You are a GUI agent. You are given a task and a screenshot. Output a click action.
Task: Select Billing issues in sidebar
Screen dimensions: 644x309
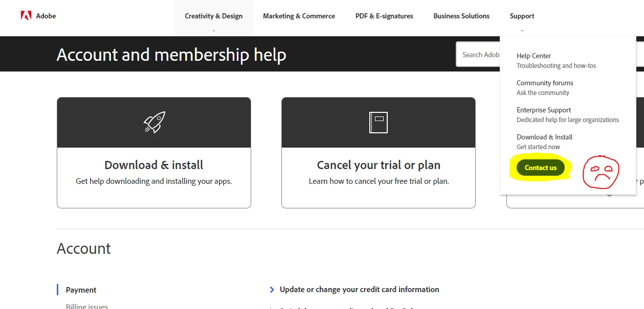tap(87, 306)
